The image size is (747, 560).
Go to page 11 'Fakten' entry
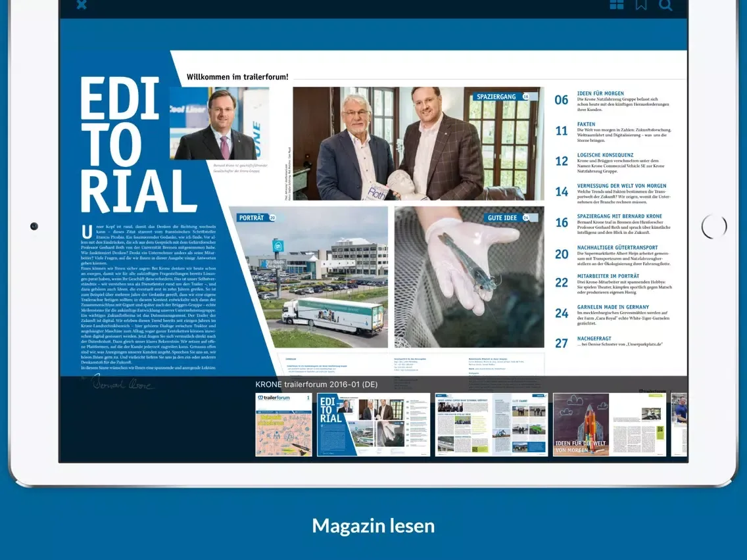pos(613,132)
